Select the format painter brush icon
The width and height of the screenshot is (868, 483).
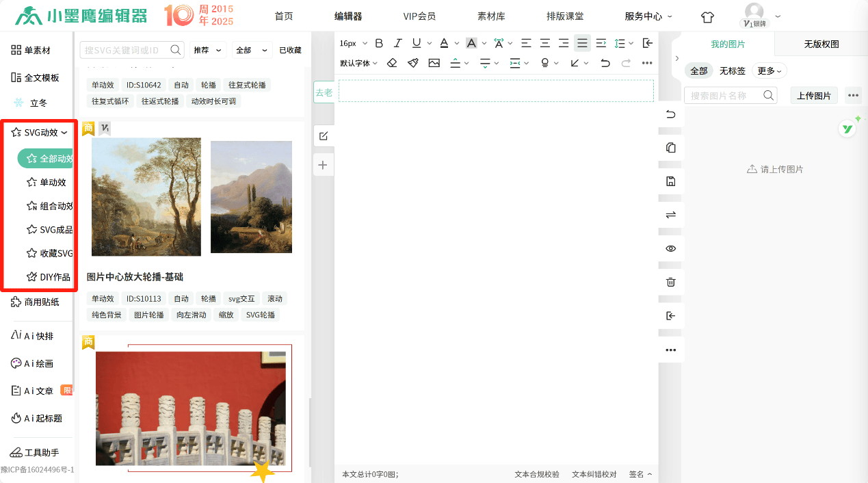[413, 63]
